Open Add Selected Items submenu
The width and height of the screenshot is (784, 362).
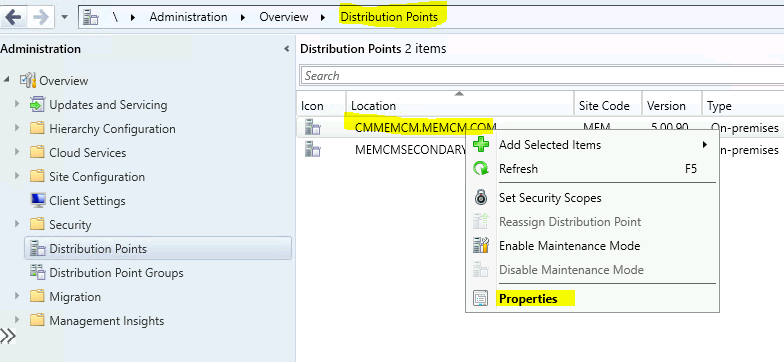click(592, 145)
